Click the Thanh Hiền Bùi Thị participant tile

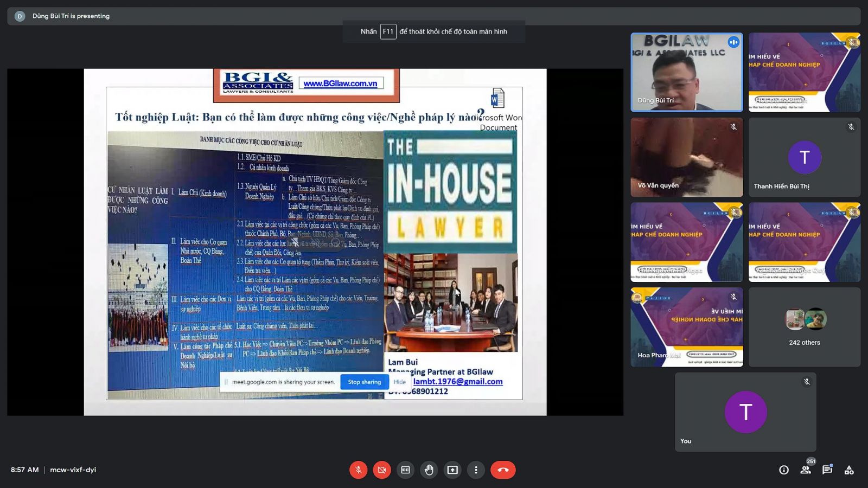point(804,157)
